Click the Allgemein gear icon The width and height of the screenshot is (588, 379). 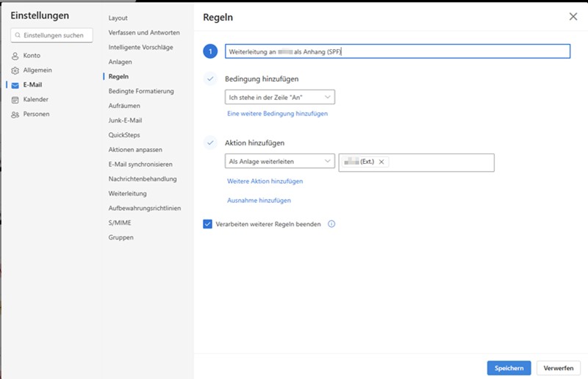click(x=15, y=71)
